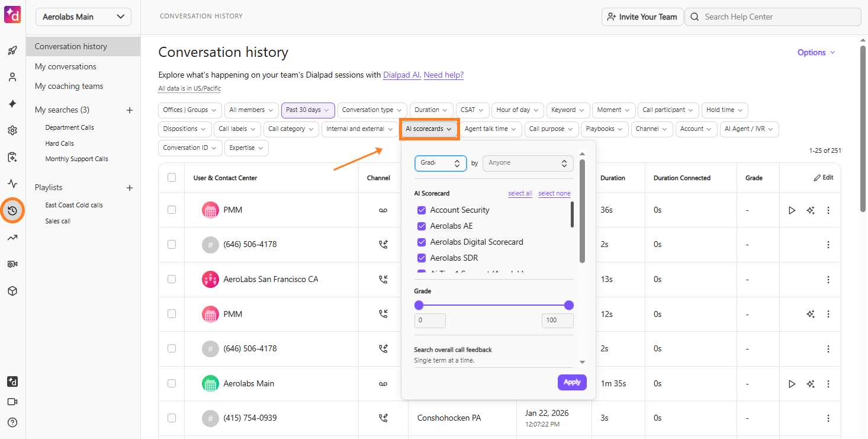Open the help question mark icon
868x439 pixels.
tap(12, 422)
